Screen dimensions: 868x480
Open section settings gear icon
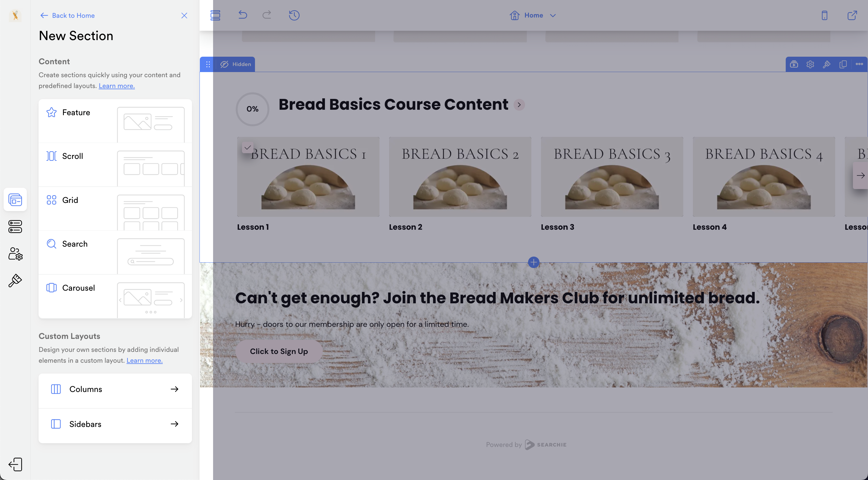point(810,64)
